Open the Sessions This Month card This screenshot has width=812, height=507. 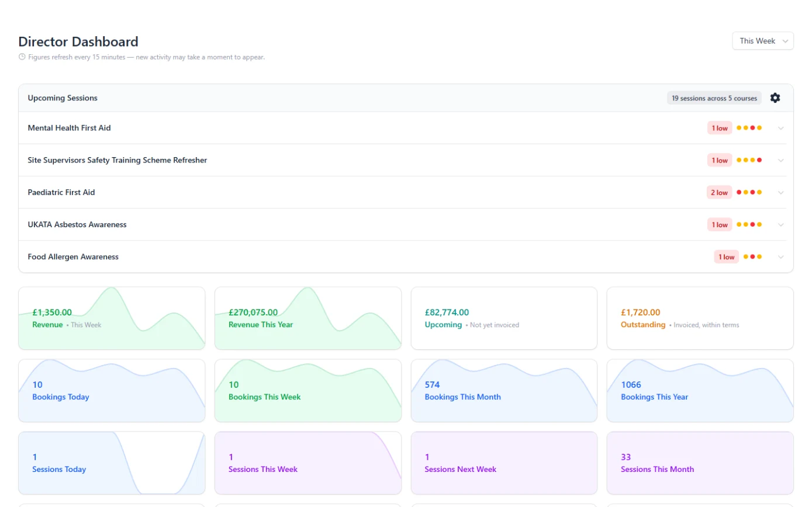coord(700,463)
